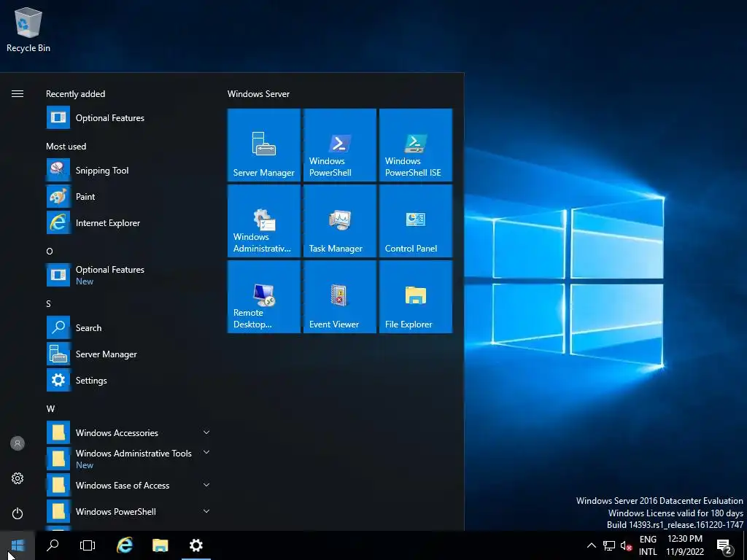
Task: Open the Control Panel tile
Action: point(415,220)
